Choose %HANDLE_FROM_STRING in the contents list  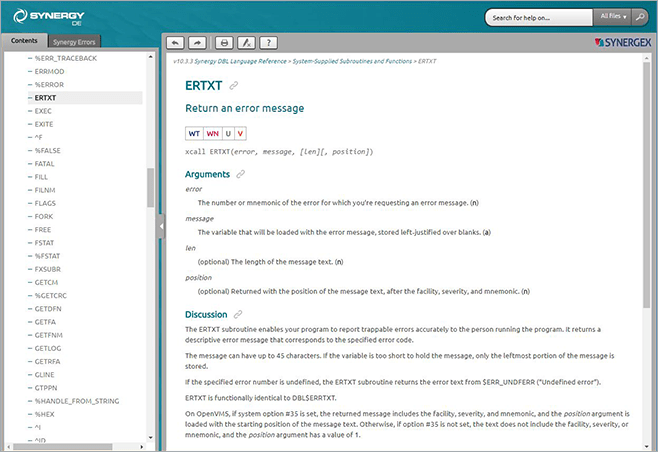[77, 401]
